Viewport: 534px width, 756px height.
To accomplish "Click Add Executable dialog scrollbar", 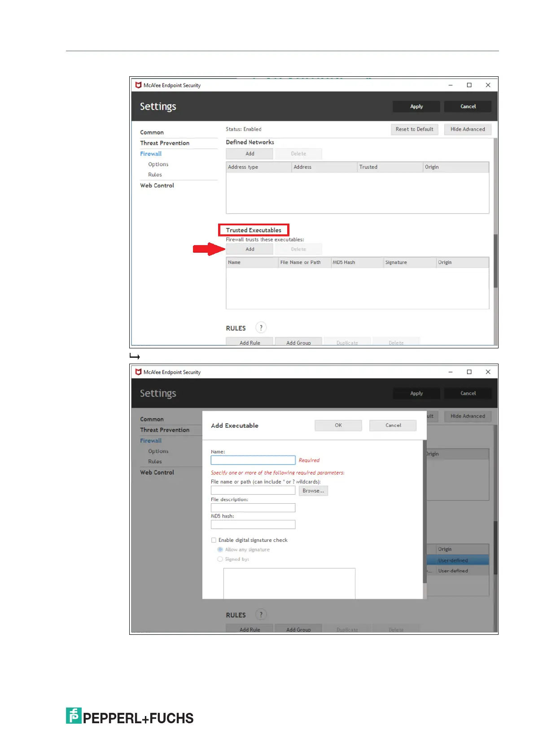I will [425, 512].
